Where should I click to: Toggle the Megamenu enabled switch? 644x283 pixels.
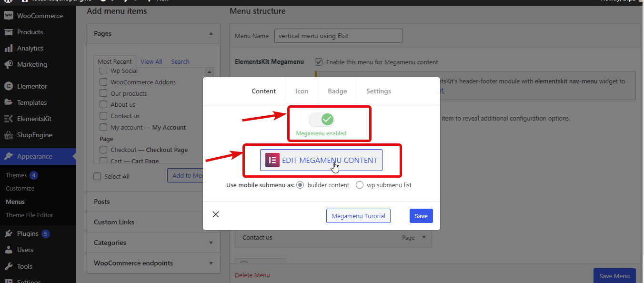[322, 119]
